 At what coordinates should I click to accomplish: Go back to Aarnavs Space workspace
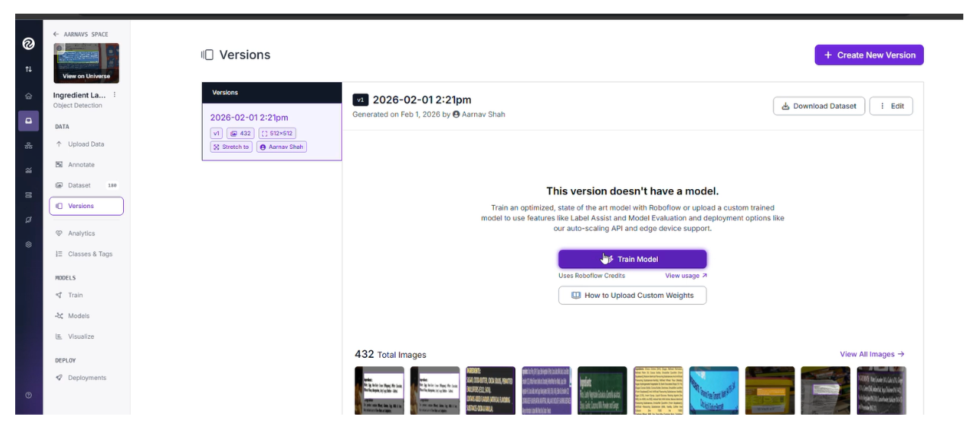[x=81, y=34]
